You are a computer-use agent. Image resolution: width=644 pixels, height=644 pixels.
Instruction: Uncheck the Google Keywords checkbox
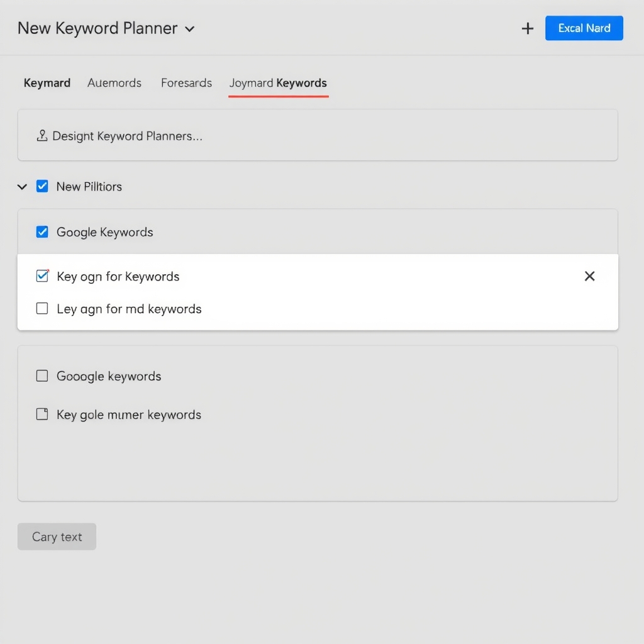pos(42,231)
